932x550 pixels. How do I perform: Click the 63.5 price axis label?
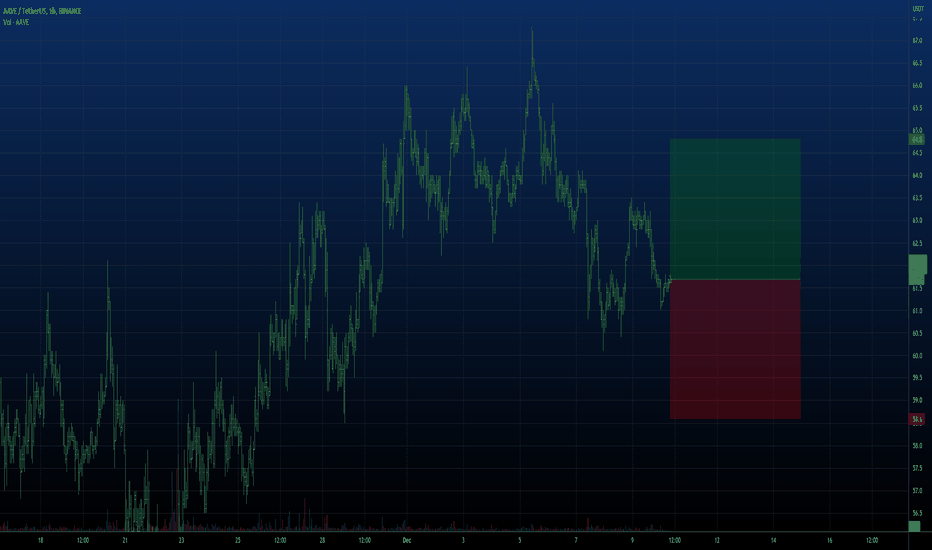917,198
